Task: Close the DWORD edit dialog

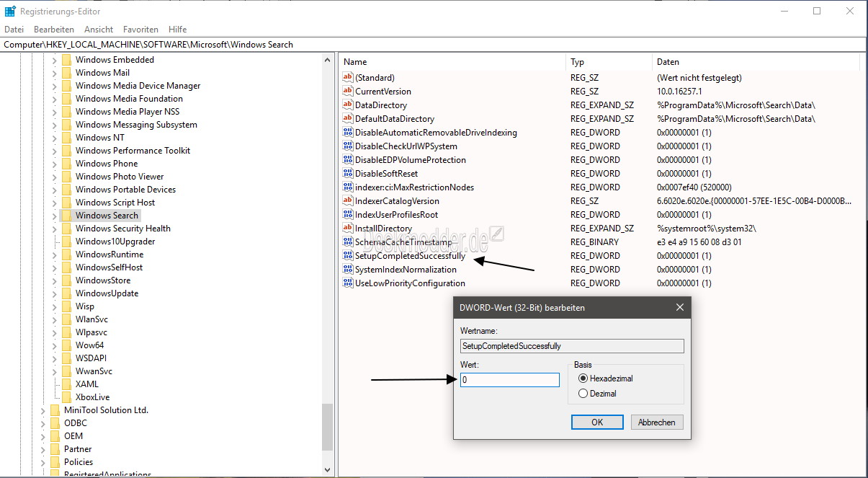Action: [679, 308]
